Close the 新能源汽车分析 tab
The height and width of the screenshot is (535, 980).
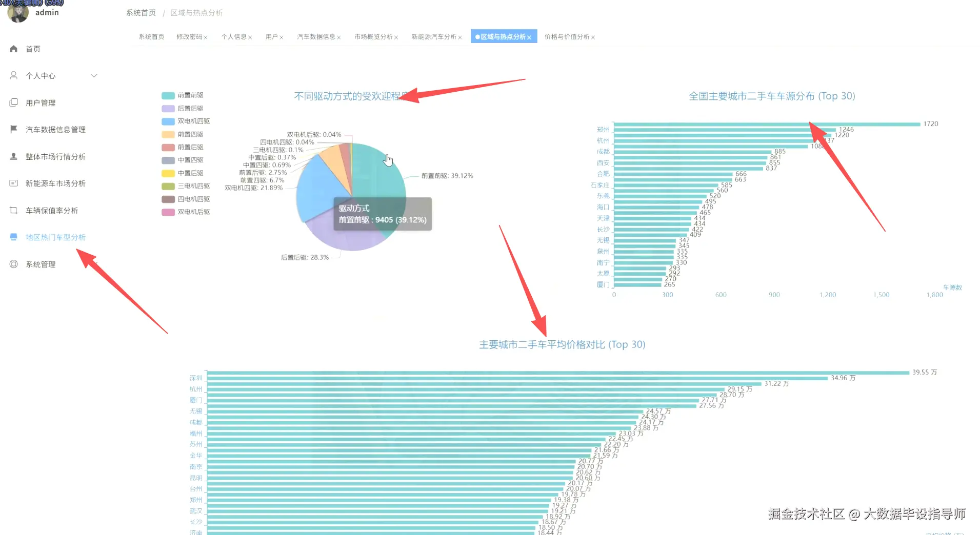click(460, 36)
